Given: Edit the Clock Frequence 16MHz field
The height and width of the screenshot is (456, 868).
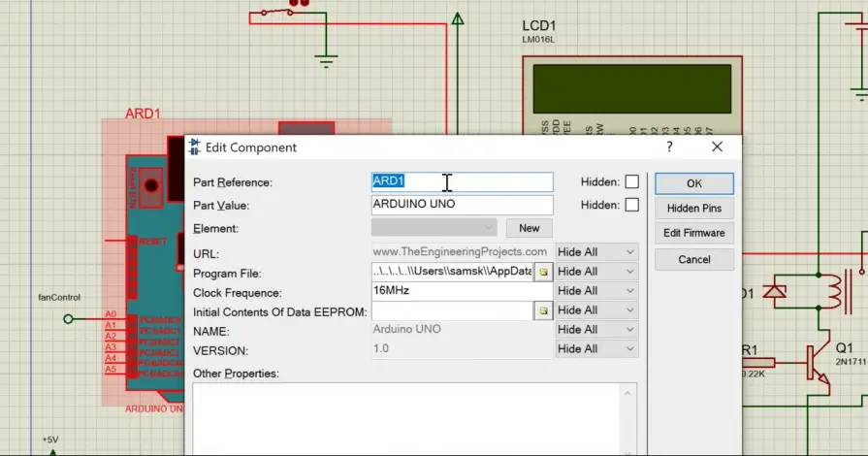Looking at the screenshot, I should pos(463,291).
